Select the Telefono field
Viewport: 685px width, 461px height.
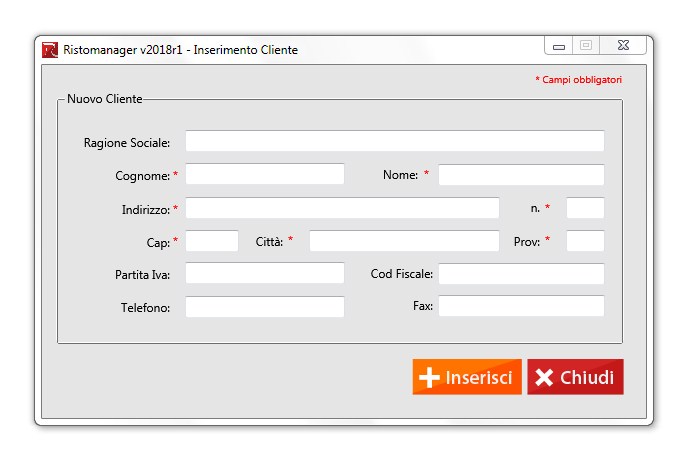point(265,307)
